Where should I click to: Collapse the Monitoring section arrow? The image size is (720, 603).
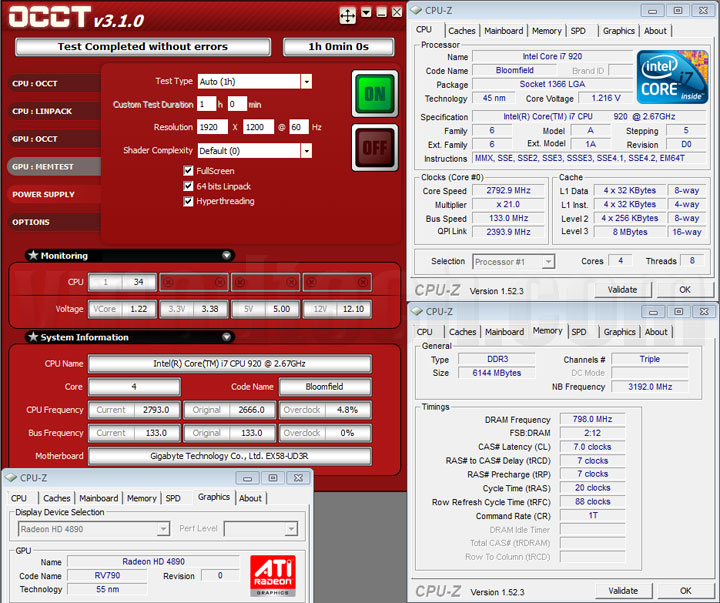click(226, 255)
